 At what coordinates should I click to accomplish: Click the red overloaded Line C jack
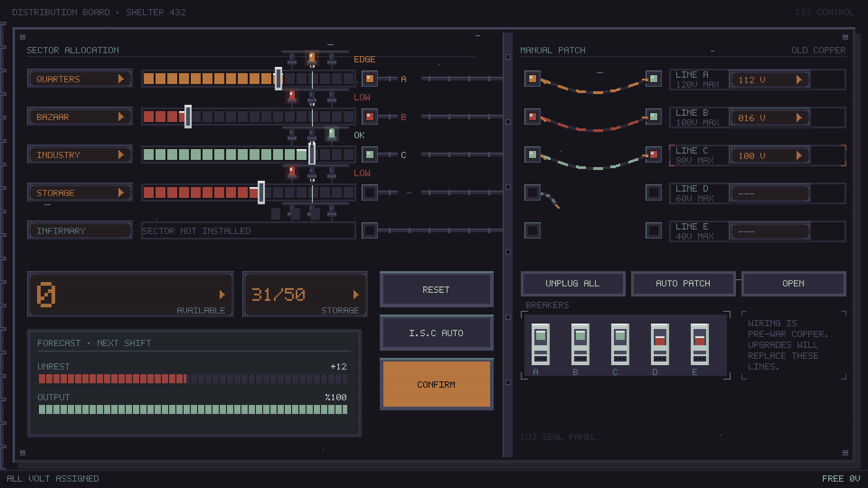653,155
